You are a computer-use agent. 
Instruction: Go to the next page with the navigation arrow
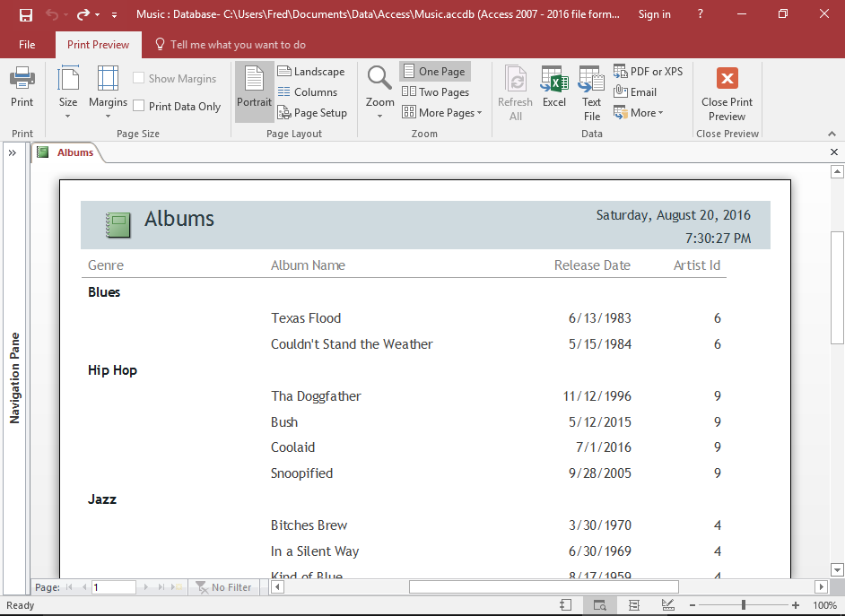click(145, 586)
